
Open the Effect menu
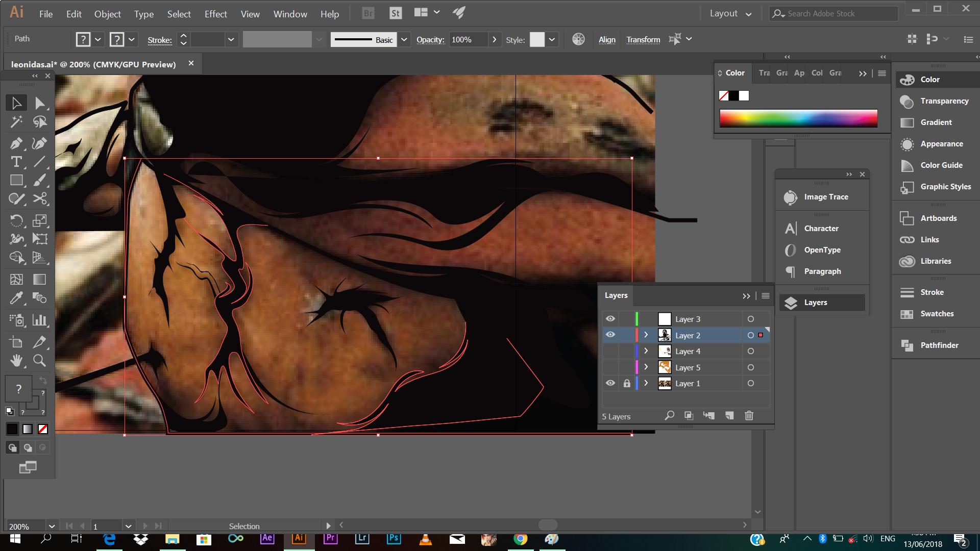[215, 14]
